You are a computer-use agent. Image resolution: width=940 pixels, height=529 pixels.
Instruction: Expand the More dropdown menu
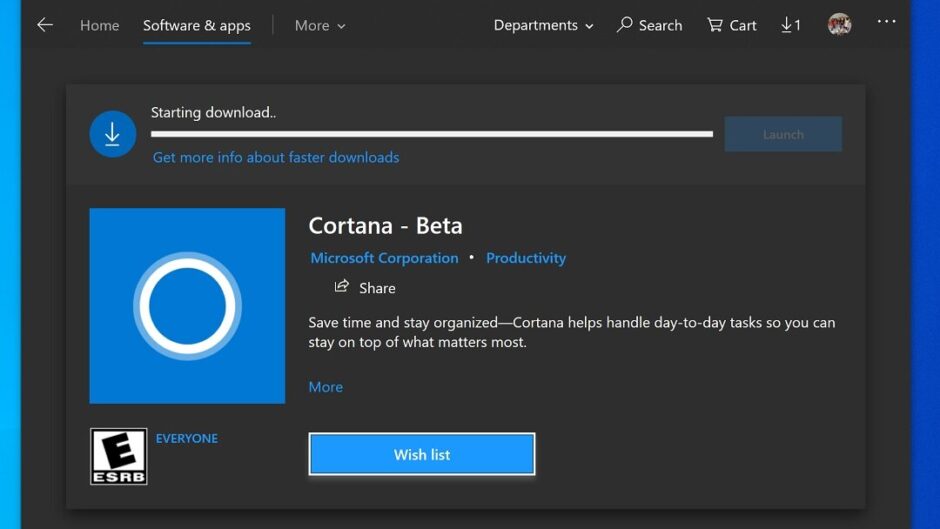[x=320, y=25]
